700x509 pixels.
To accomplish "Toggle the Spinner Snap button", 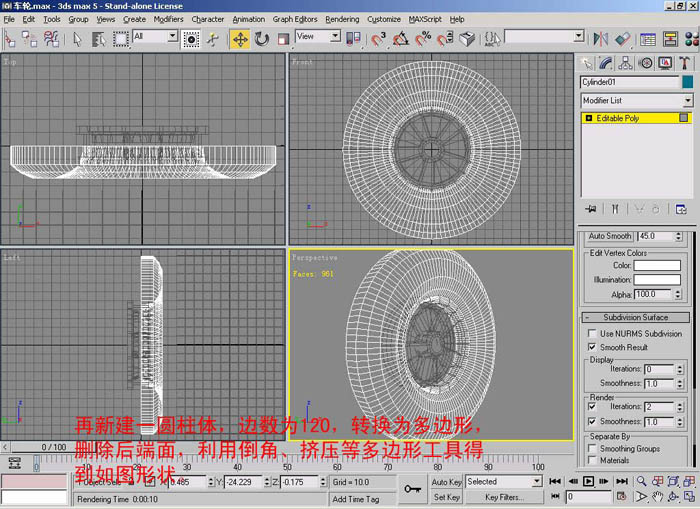I will [x=445, y=39].
